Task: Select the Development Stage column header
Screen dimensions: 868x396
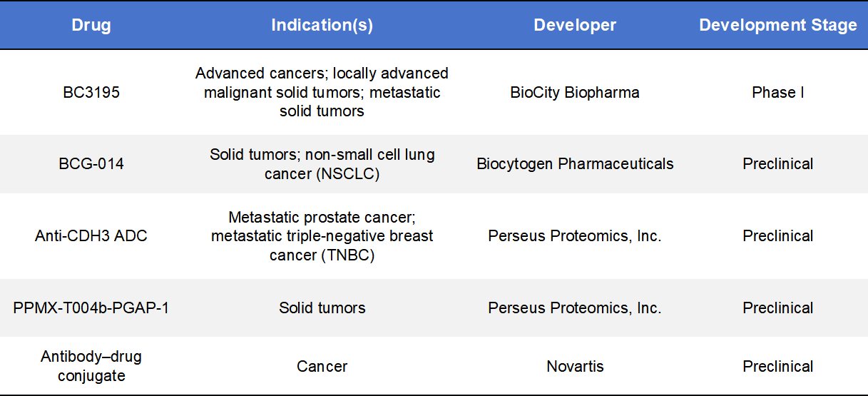Action: [777, 25]
